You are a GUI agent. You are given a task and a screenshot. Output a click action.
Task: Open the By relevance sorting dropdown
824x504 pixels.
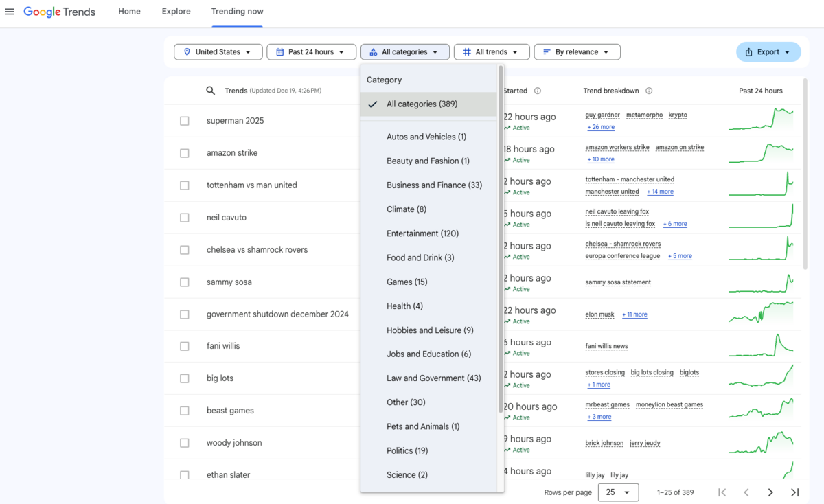pos(577,51)
